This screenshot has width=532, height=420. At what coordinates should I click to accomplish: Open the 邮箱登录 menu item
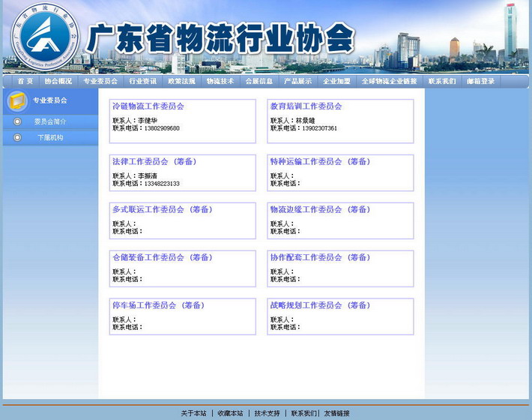(x=481, y=81)
